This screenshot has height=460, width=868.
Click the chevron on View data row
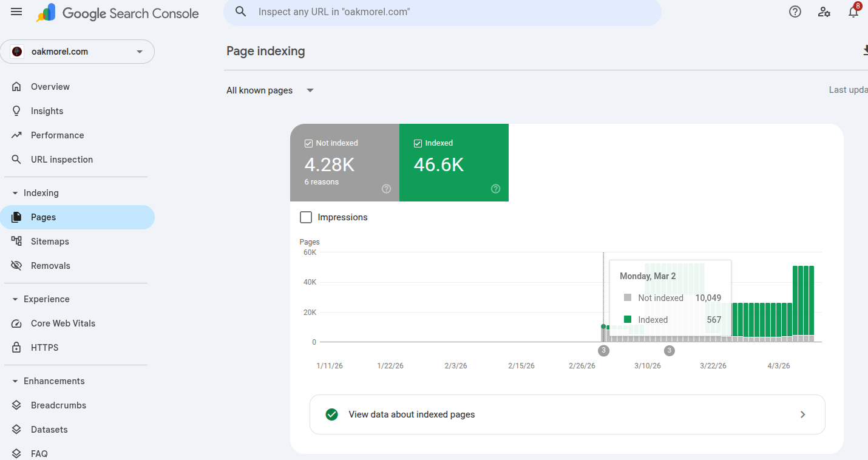[x=802, y=414]
